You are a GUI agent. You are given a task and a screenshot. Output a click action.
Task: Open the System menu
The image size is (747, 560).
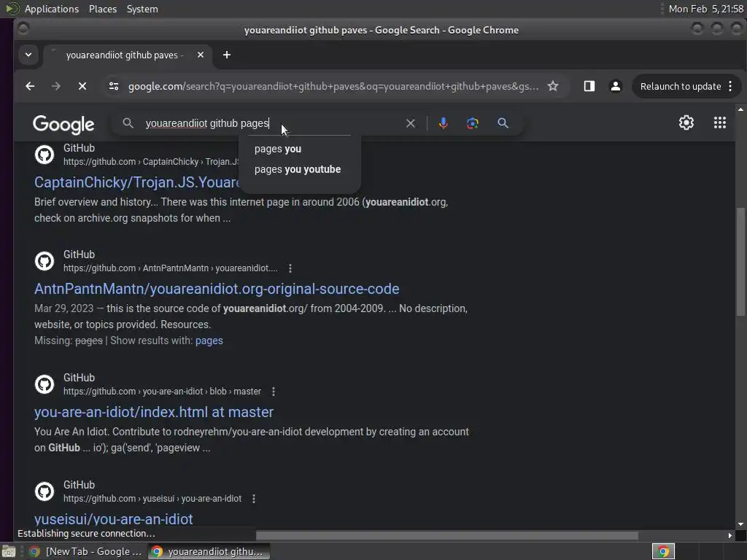click(142, 9)
